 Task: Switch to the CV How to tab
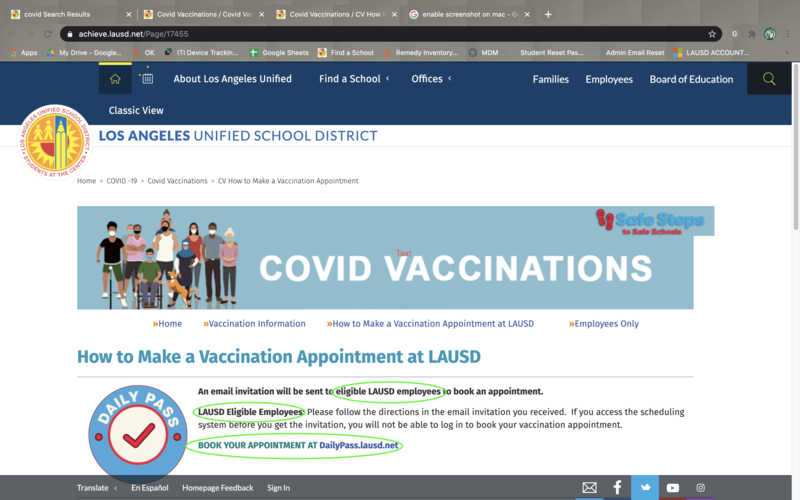click(337, 14)
